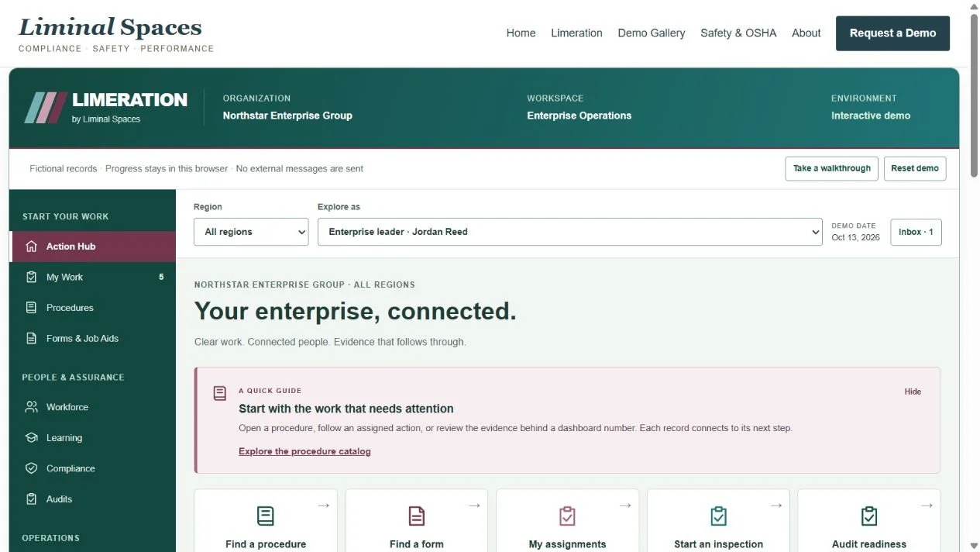Open the Explore as role dropdown
The image size is (980, 552).
click(x=569, y=232)
